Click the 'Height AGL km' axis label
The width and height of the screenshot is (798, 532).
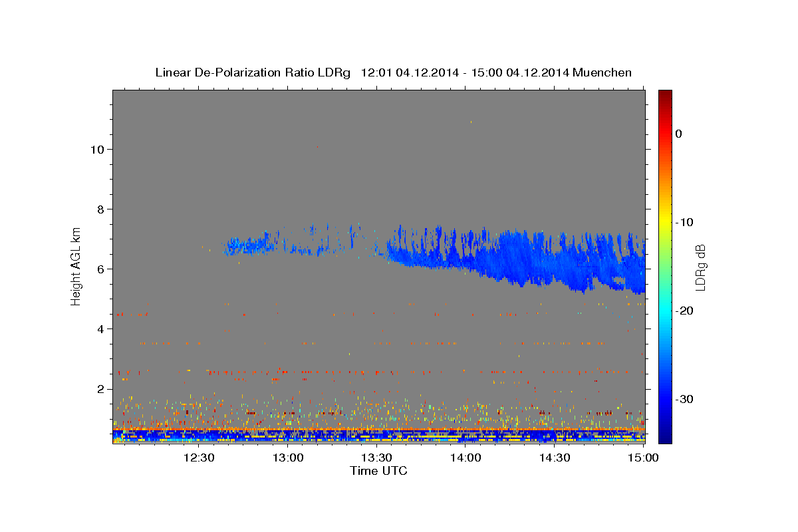[x=76, y=265]
